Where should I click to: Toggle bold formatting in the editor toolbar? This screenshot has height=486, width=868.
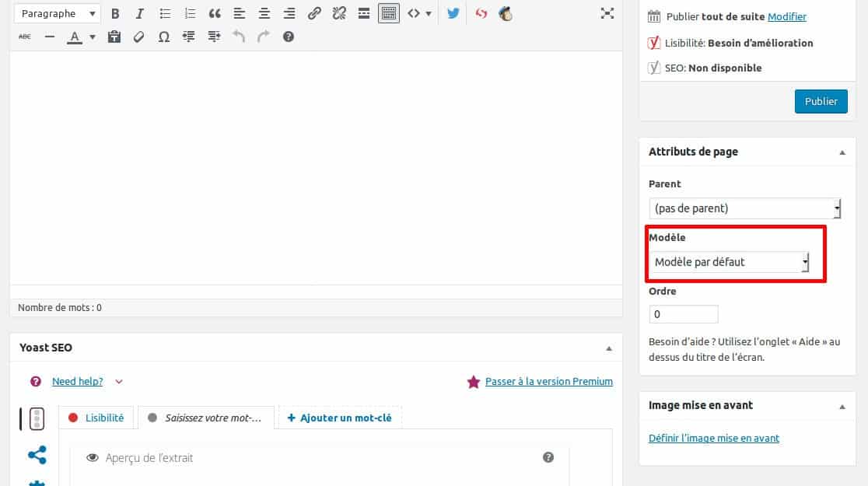coord(115,13)
